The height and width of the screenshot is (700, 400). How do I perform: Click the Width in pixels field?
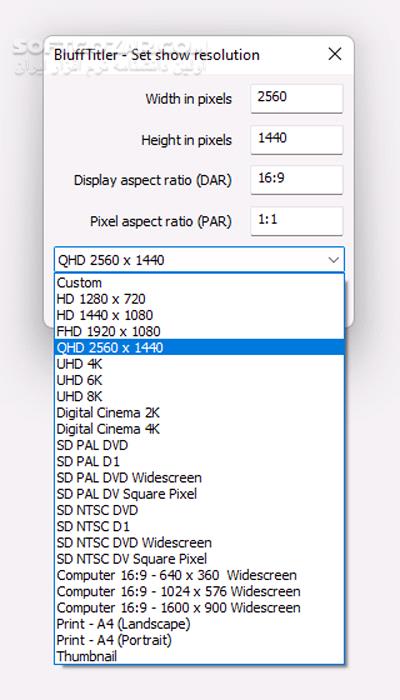click(x=297, y=98)
